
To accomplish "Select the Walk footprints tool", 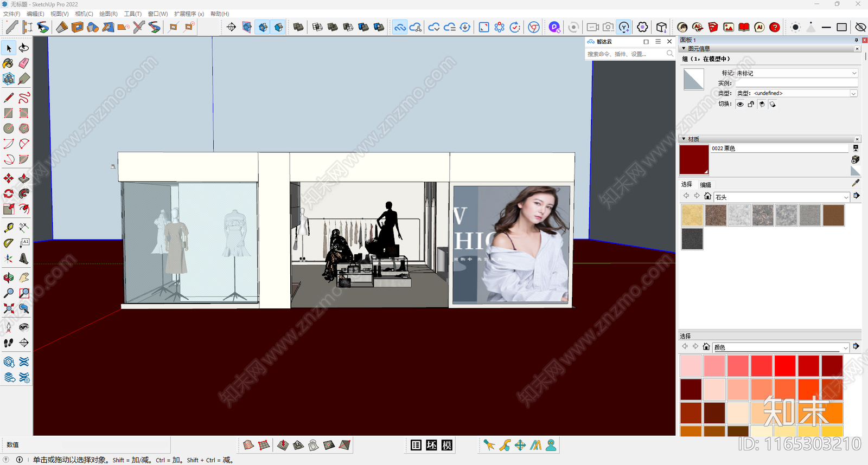I will (9, 343).
